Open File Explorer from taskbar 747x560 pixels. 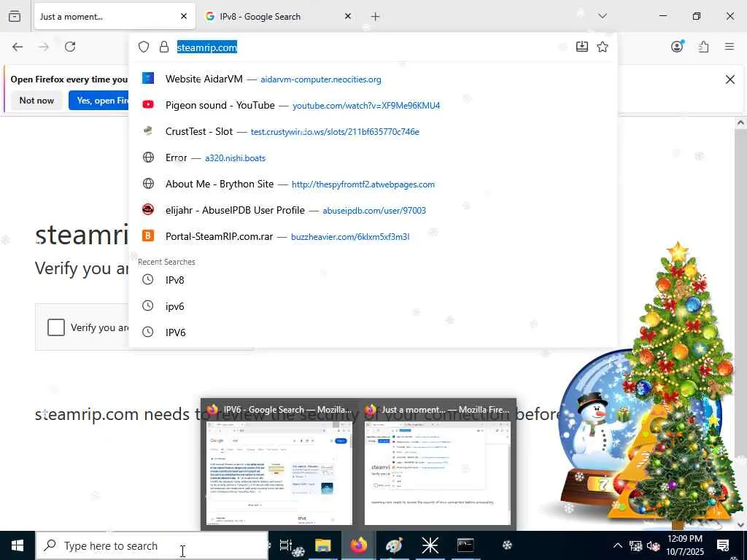coord(322,545)
